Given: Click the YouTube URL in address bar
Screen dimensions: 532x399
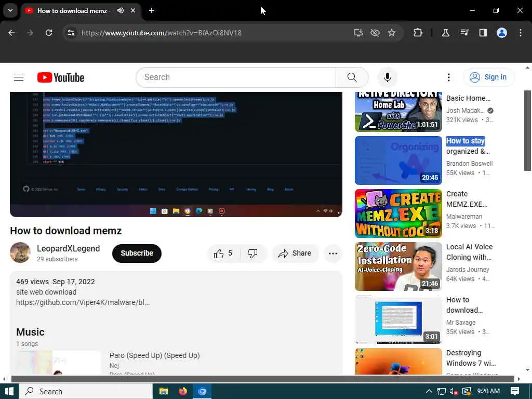Looking at the screenshot, I should [162, 33].
